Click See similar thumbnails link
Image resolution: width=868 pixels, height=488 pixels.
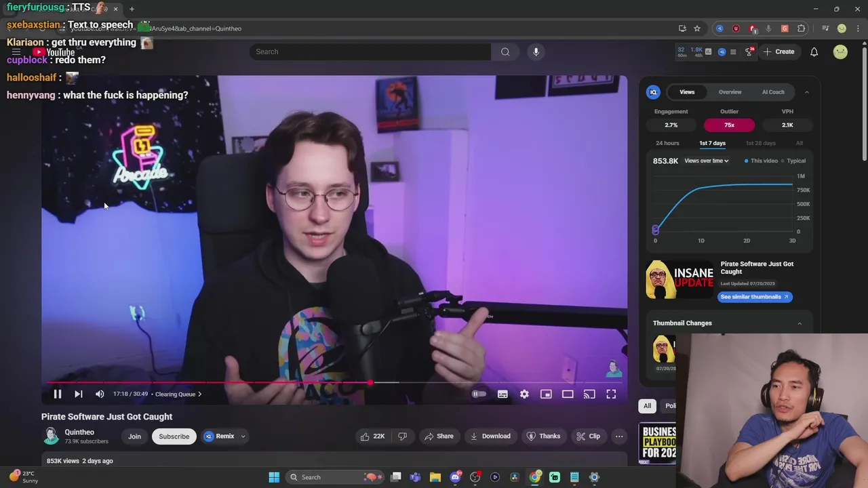click(x=755, y=297)
